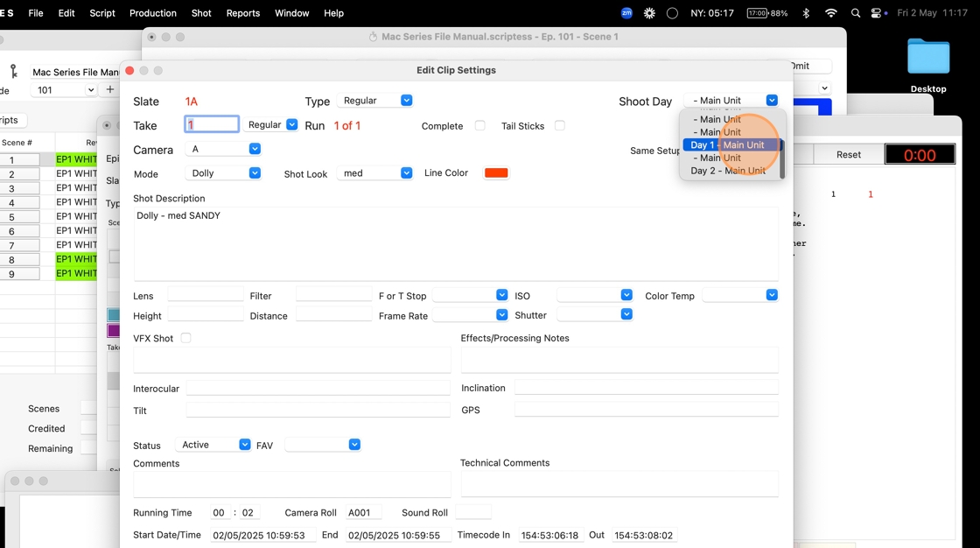Select Day 1 - Main Unit option
Viewport: 980px width, 548px height.
coord(730,144)
